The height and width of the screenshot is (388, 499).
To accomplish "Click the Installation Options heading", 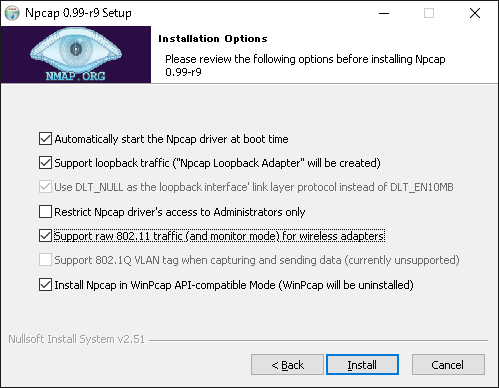I will pyautogui.click(x=213, y=39).
